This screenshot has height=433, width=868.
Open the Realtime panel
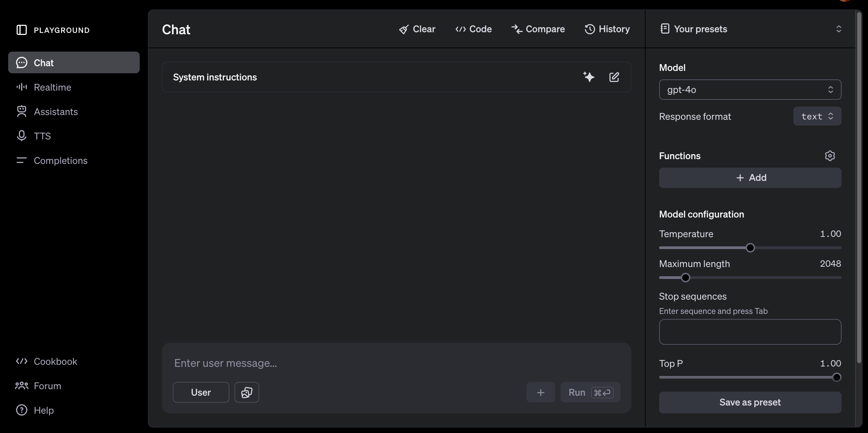53,87
